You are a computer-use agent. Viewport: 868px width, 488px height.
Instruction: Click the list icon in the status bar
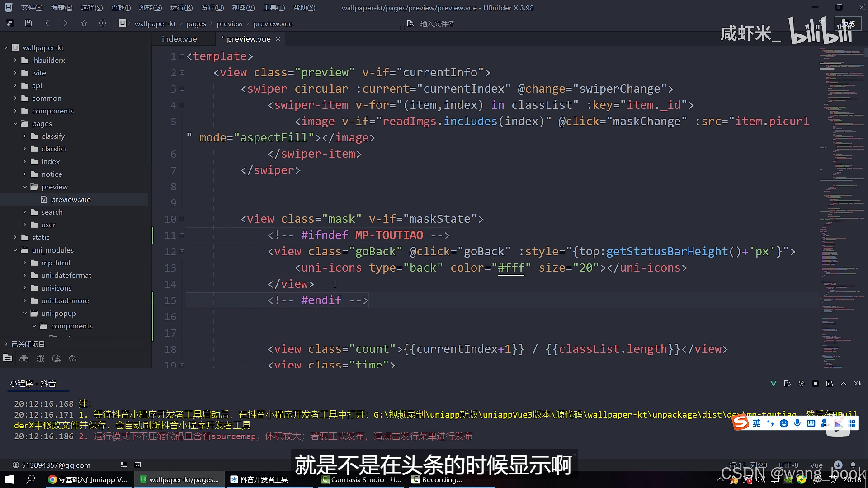pos(124,465)
